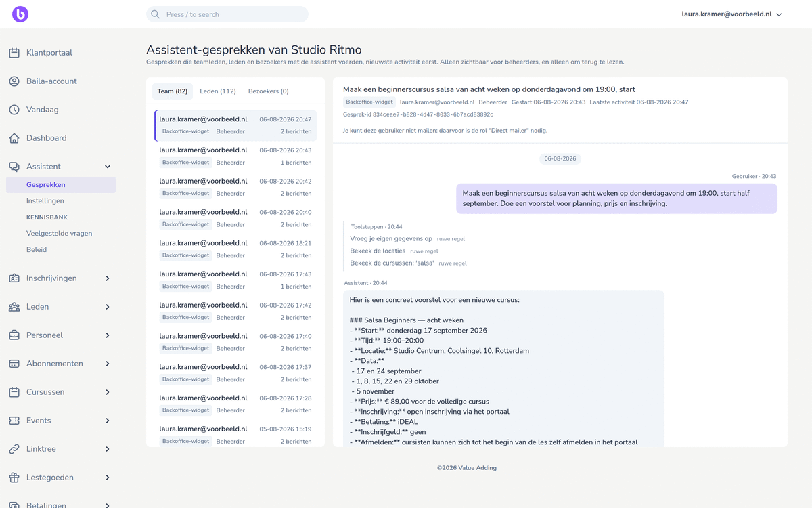Click the 06-08-2026 date separator pill
Viewport: 812px width, 508px height.
(x=560, y=158)
